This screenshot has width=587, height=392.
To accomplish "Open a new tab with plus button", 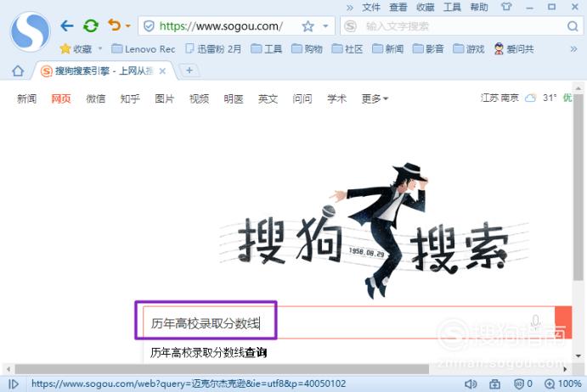I will tap(189, 70).
